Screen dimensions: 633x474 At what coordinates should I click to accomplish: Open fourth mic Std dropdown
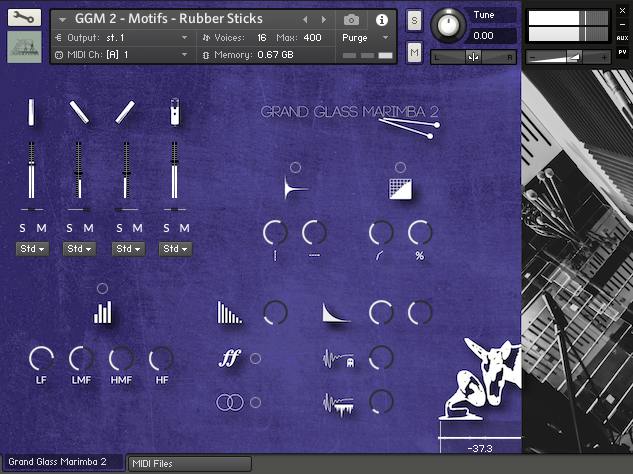pyautogui.click(x=175, y=249)
